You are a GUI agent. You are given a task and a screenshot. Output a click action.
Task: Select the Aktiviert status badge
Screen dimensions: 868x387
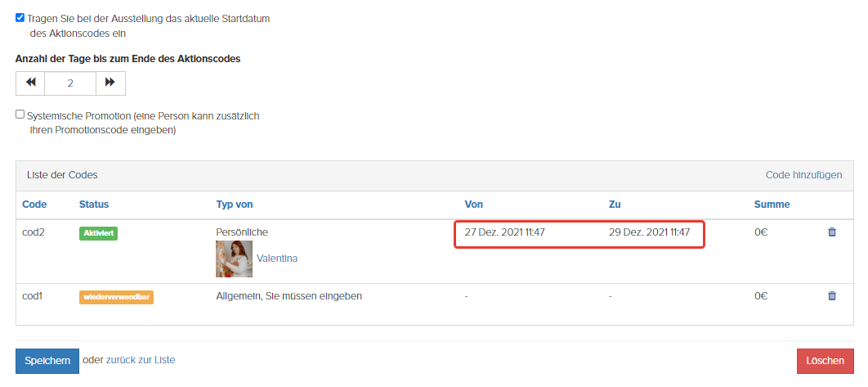point(99,233)
